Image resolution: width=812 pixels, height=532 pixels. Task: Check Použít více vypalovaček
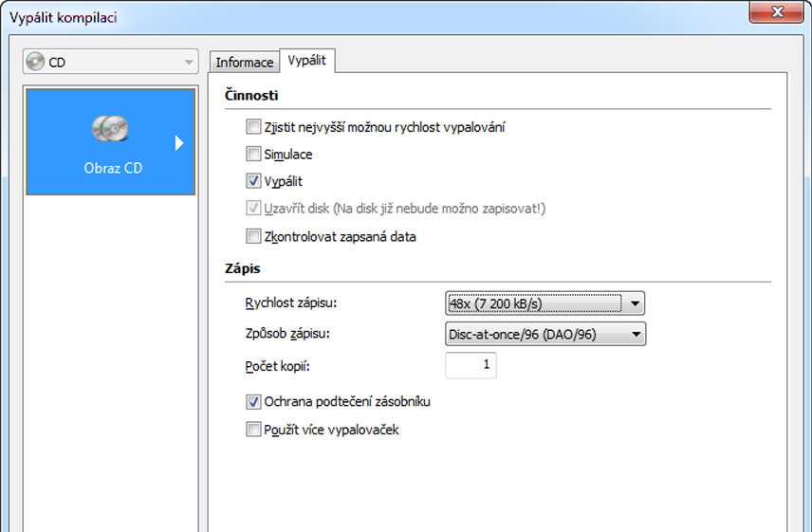[x=253, y=430]
